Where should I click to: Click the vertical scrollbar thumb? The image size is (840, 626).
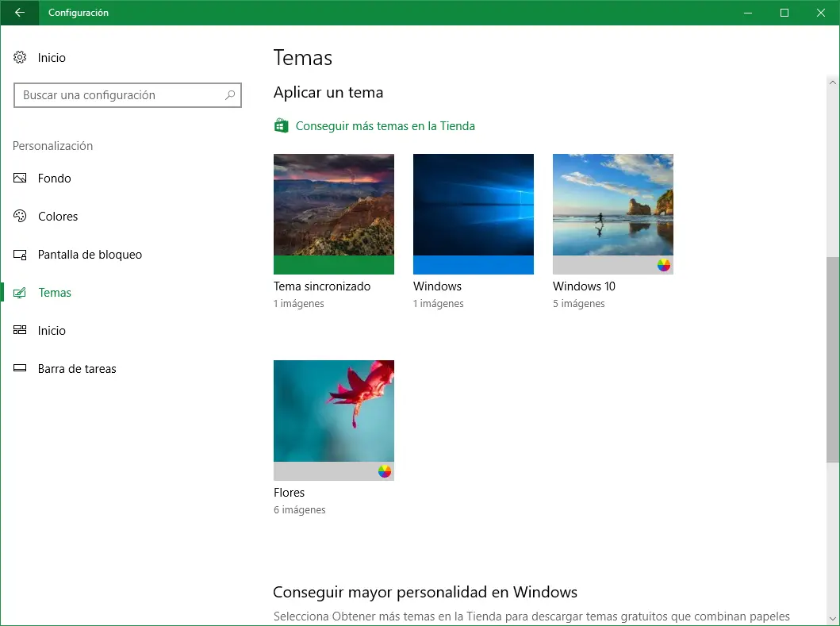point(833,359)
